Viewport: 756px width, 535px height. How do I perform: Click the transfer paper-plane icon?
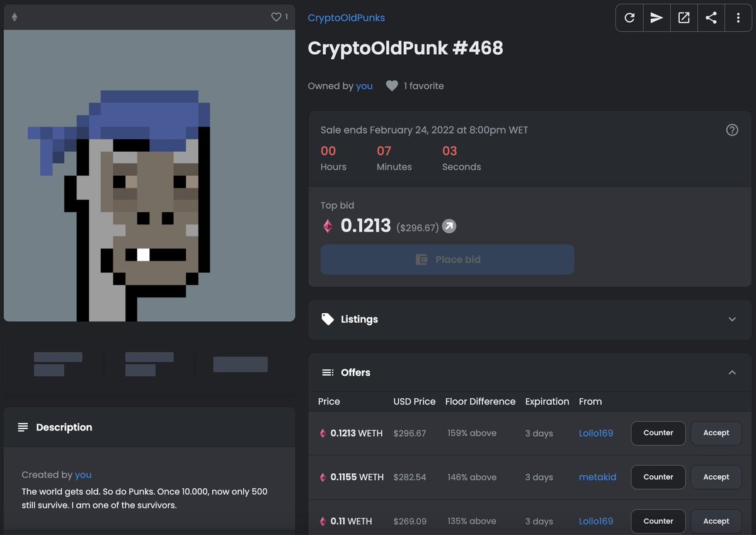(x=656, y=18)
